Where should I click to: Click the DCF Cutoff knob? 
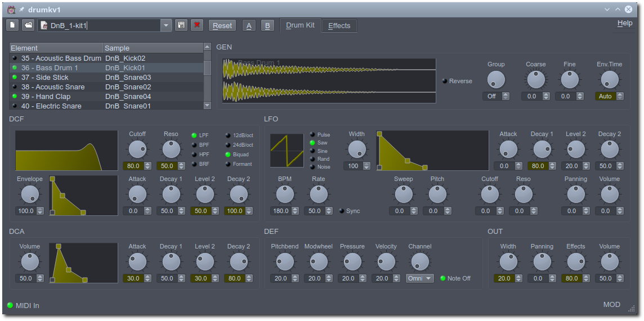point(137,150)
